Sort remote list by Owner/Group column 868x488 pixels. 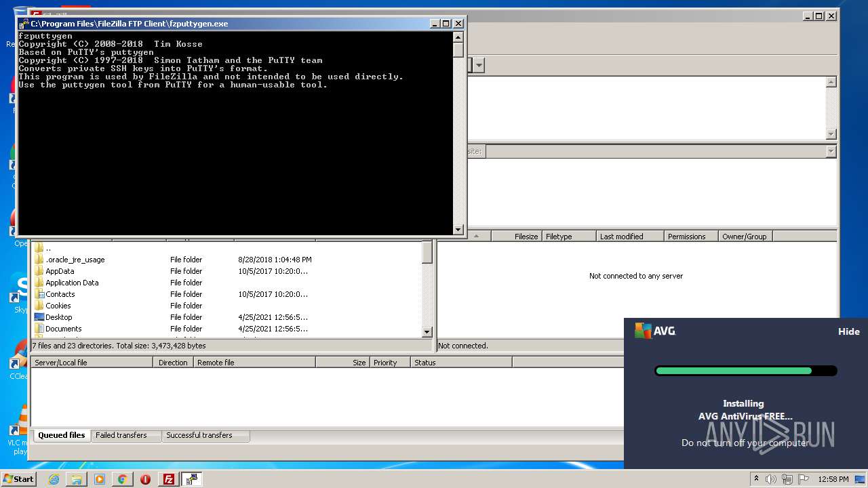[745, 237]
